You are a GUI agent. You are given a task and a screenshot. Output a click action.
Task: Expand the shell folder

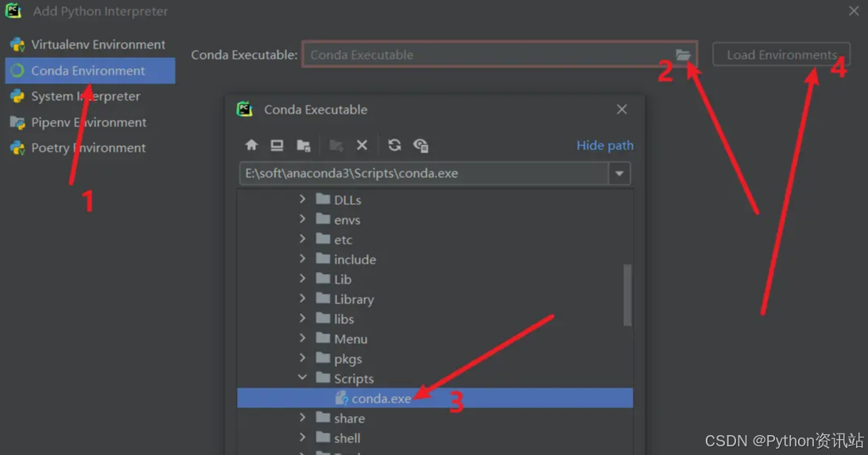(302, 438)
